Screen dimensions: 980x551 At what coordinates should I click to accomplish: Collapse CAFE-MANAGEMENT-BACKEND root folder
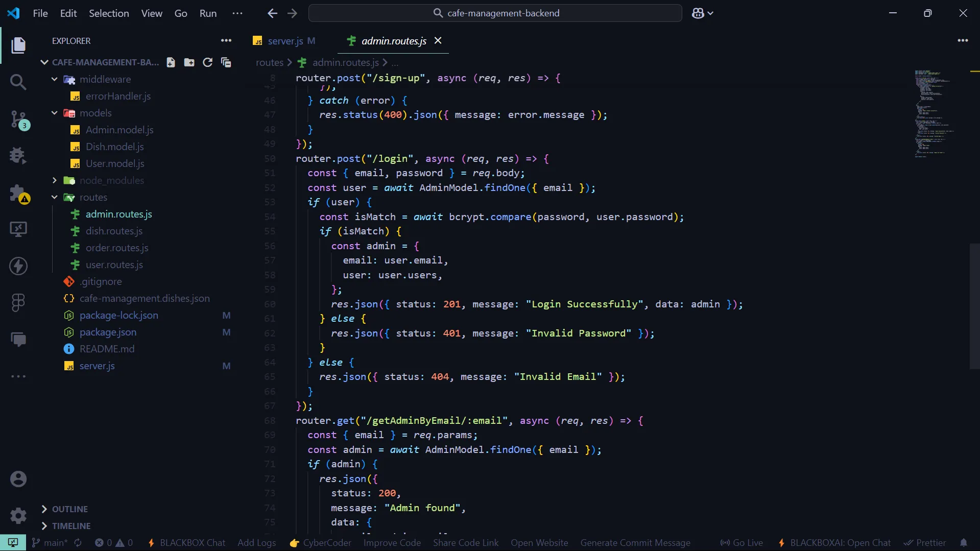tap(44, 62)
